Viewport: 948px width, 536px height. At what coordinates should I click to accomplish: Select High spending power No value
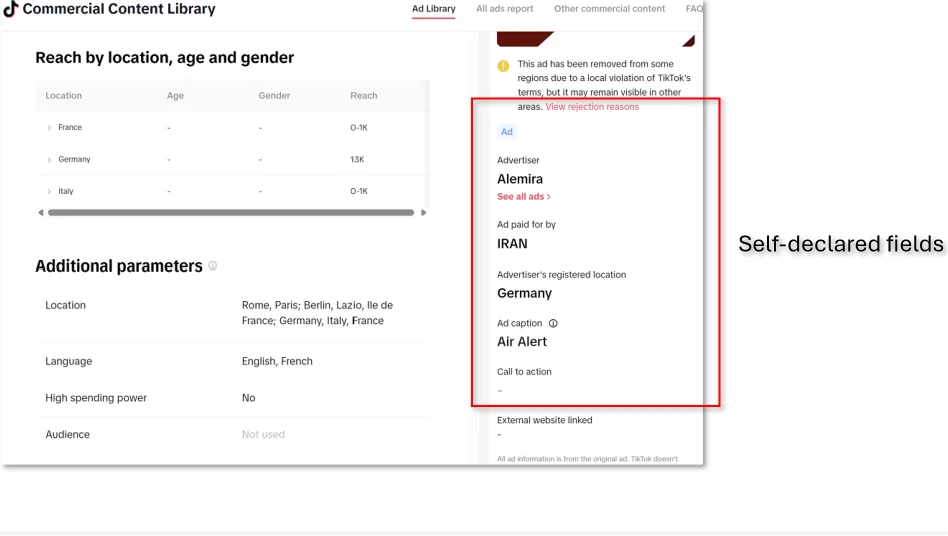tap(248, 398)
